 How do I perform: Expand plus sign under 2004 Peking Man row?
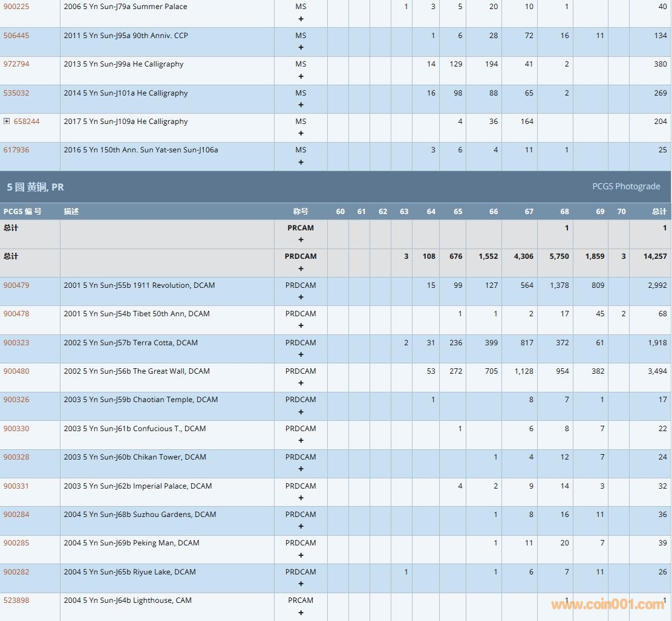301,555
